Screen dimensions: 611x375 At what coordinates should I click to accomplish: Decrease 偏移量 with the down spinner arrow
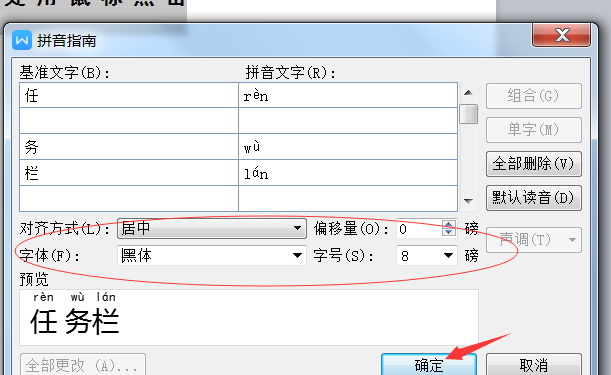[x=449, y=232]
